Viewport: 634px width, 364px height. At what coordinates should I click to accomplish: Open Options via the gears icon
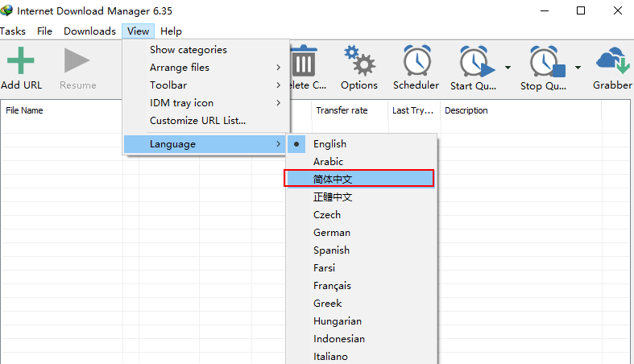tap(359, 60)
